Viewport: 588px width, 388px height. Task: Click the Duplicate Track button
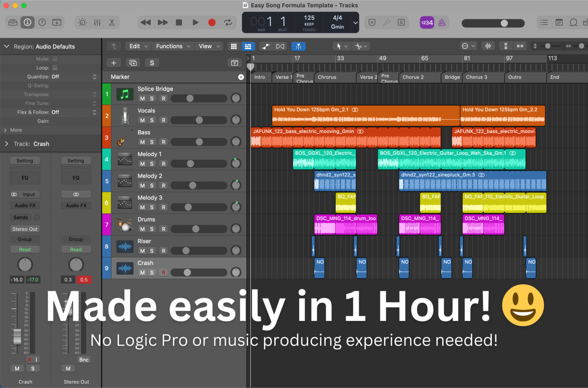[133, 63]
